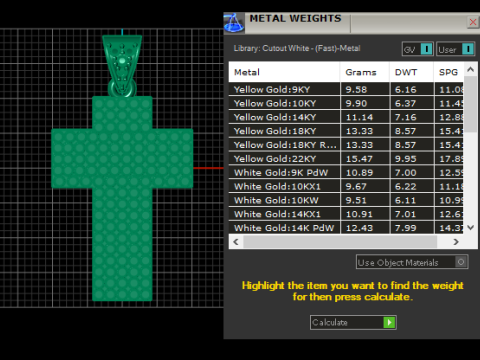The width and height of the screenshot is (480, 360).
Task: Click the Calculate button
Action: [x=353, y=322]
